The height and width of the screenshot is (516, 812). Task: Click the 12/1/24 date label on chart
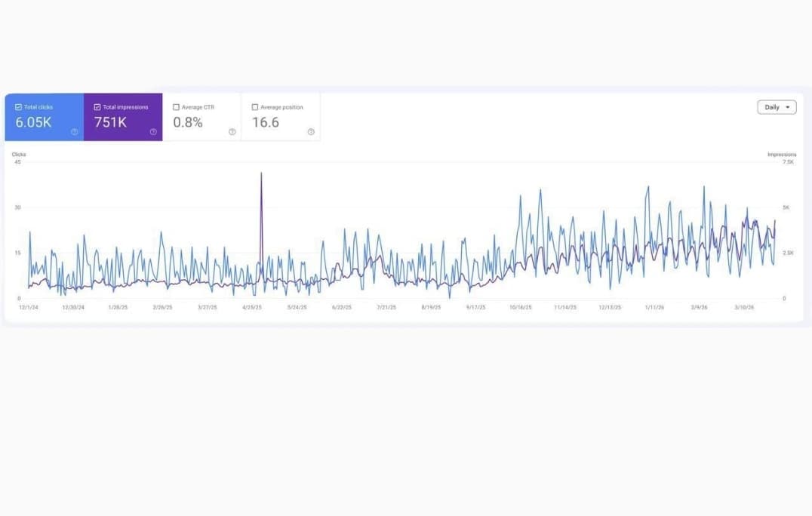click(28, 307)
